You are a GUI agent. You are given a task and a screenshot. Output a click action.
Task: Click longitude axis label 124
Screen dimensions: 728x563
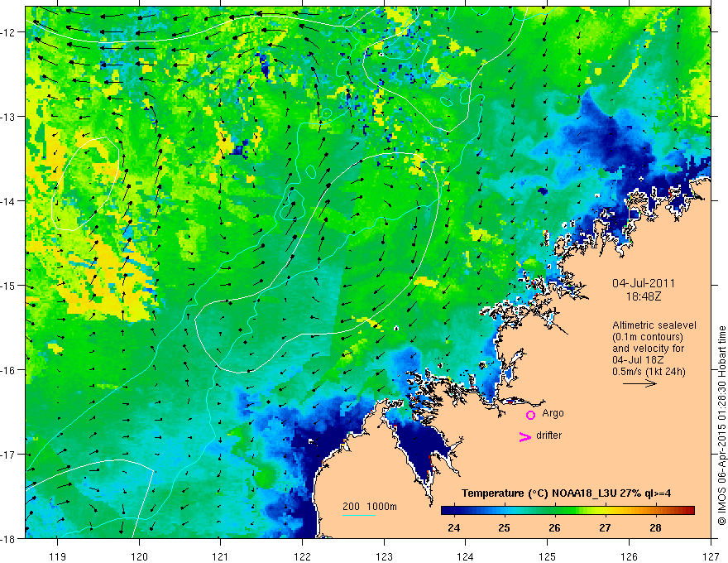(x=466, y=556)
